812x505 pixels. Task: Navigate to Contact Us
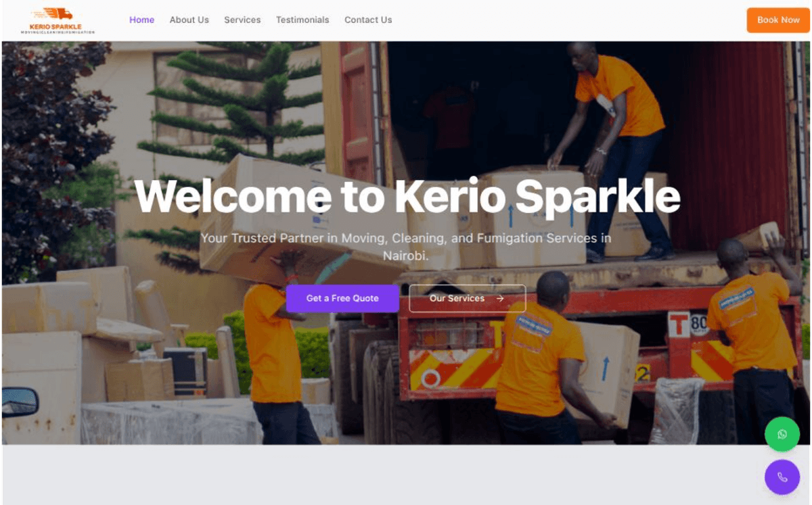(368, 20)
